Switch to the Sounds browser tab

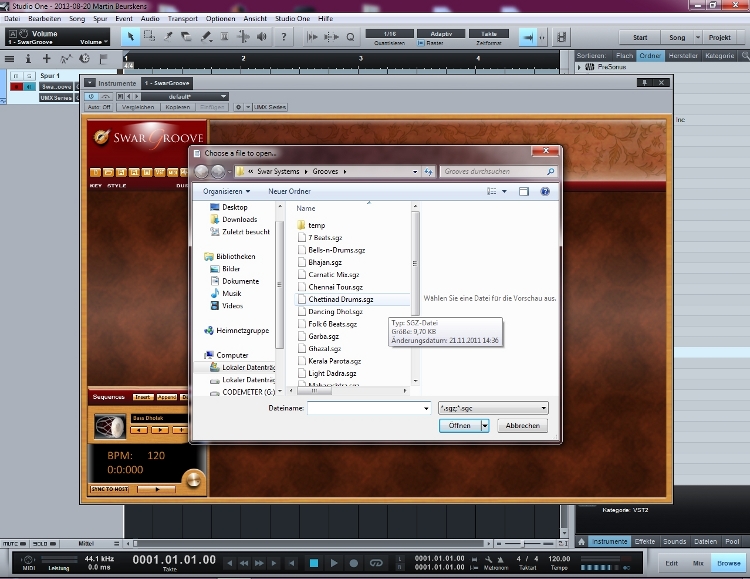click(674, 542)
